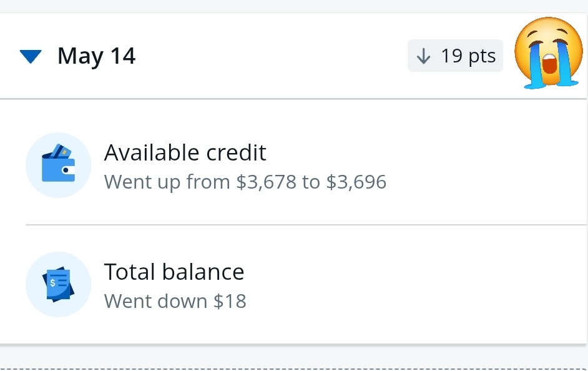588x371 pixels.
Task: Click the May 14 date heading
Action: point(96,56)
